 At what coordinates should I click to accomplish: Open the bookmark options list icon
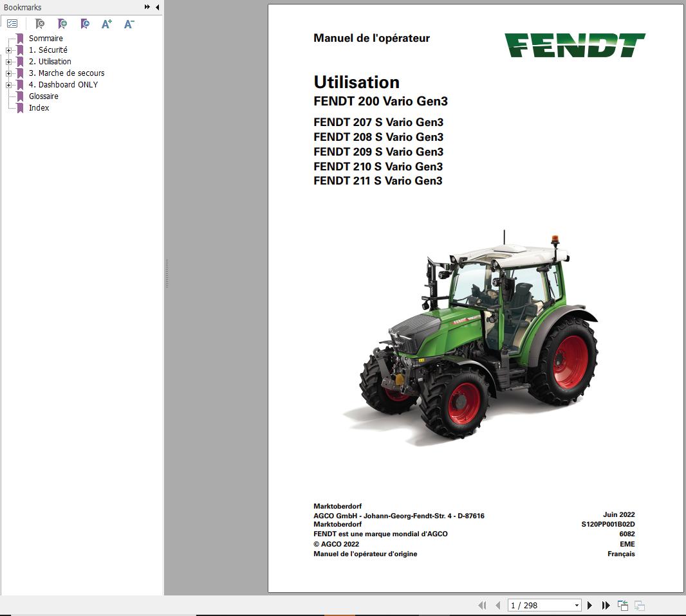click(x=12, y=24)
